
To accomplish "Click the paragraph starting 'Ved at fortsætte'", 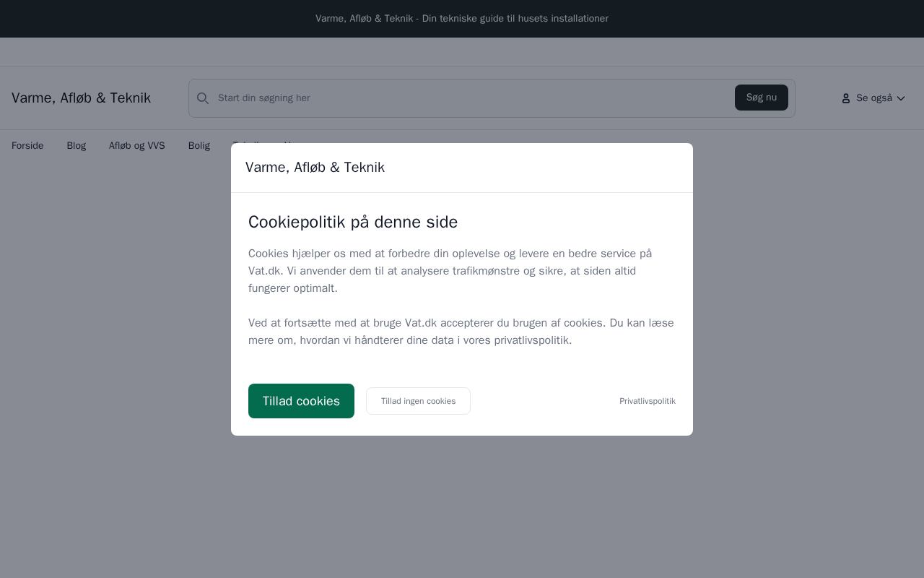I will [462, 332].
